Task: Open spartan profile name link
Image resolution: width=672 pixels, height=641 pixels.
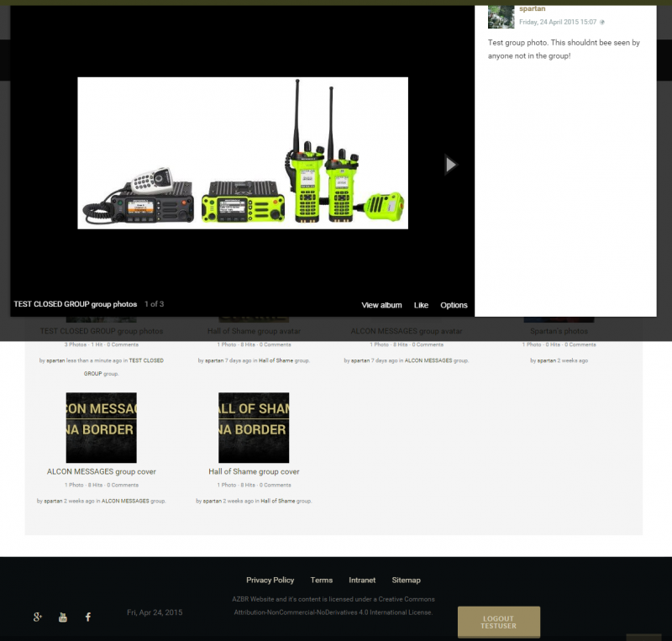Action: [532, 8]
